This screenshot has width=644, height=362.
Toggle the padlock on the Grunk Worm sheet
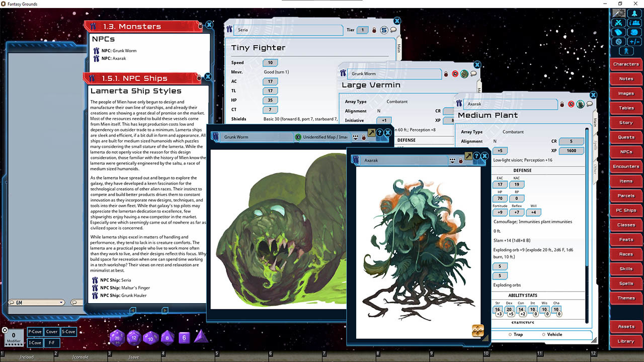[x=446, y=73]
